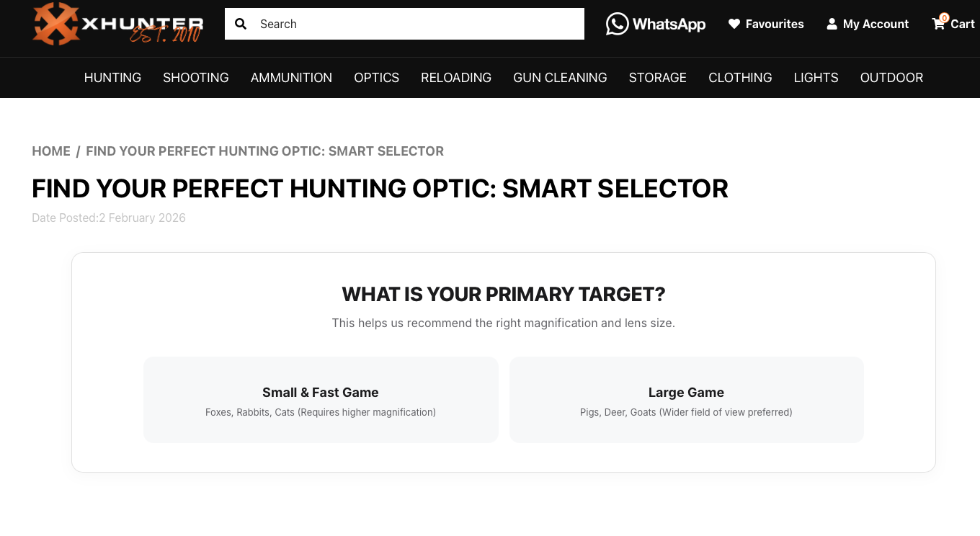The width and height of the screenshot is (980, 536).
Task: Open the WhatsApp chat icon
Action: pyautogui.click(x=617, y=23)
